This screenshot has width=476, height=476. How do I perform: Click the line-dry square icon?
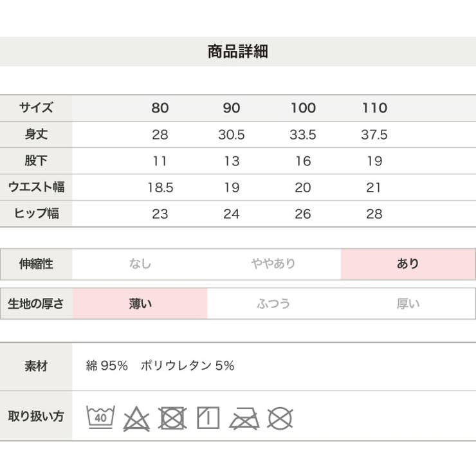208,417
